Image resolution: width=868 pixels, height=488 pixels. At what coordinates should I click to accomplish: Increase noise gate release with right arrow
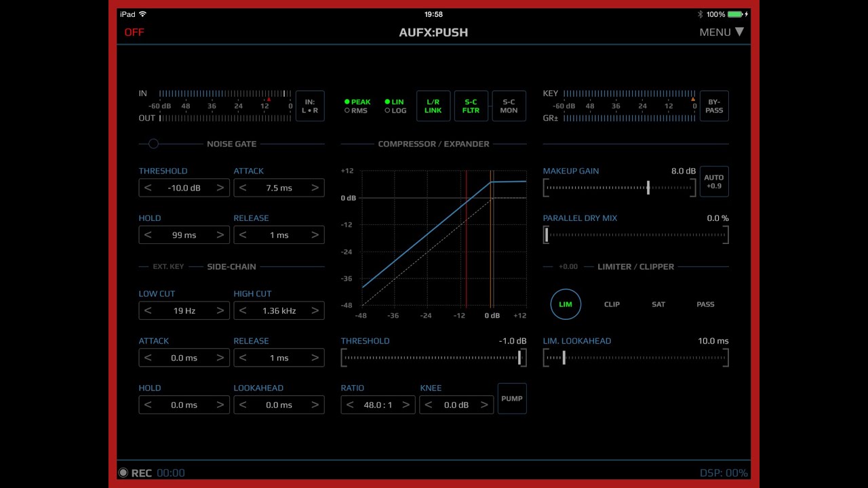(x=315, y=235)
